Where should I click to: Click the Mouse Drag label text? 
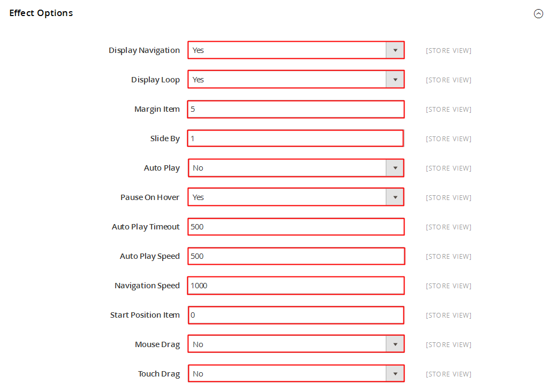pos(157,344)
